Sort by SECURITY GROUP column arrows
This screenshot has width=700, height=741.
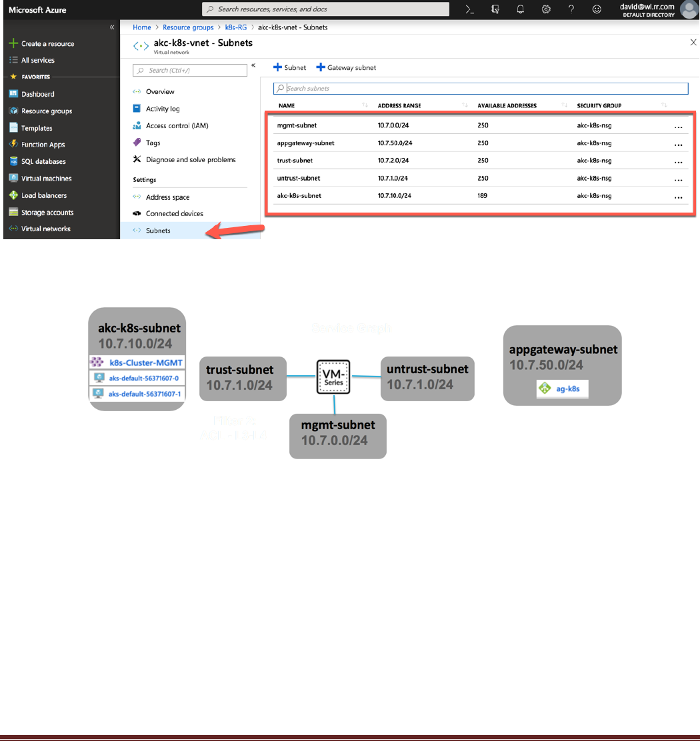click(664, 105)
